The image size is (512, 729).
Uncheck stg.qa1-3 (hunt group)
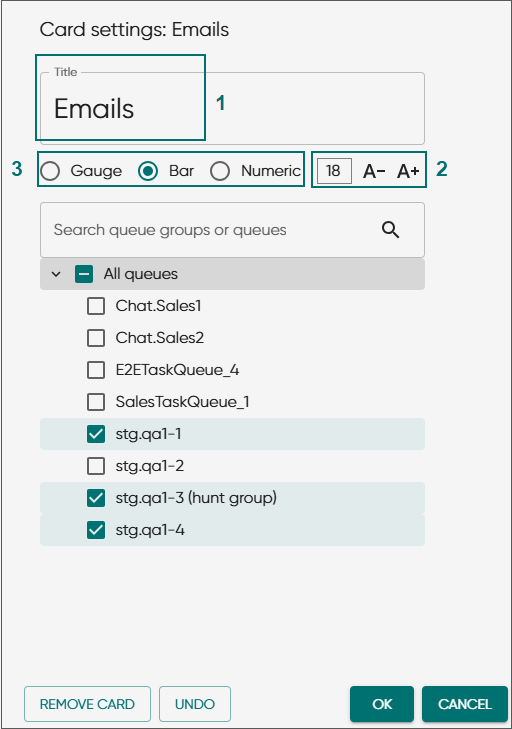tap(96, 498)
